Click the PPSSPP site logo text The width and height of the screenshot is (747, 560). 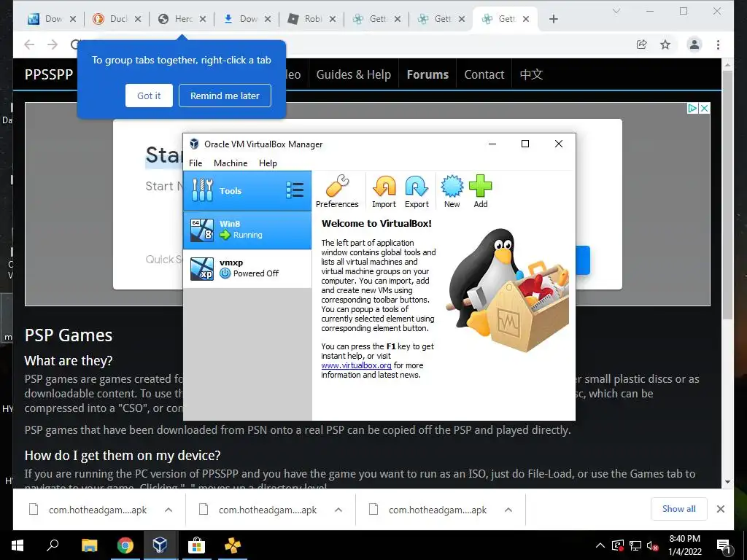coord(49,74)
